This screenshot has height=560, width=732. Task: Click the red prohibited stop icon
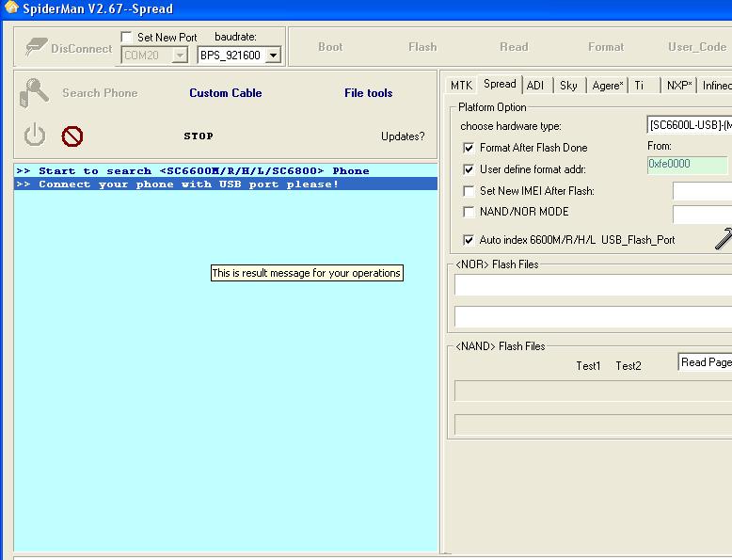coord(72,136)
